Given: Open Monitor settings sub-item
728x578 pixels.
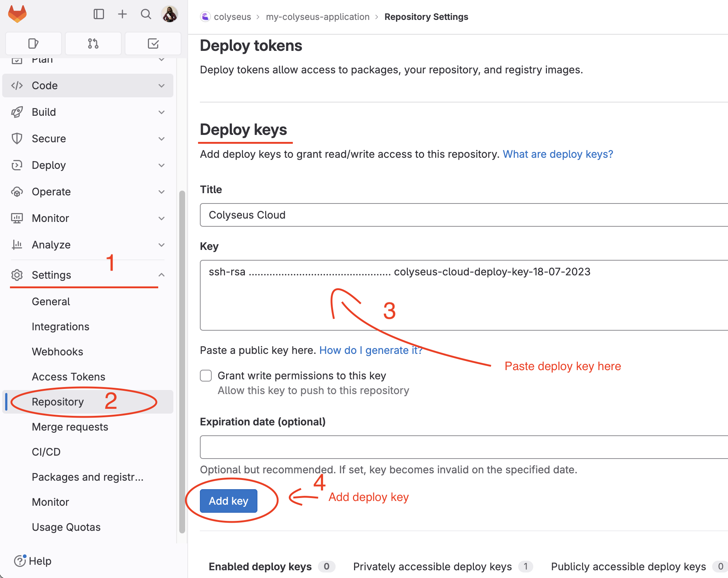Looking at the screenshot, I should 88,502.
